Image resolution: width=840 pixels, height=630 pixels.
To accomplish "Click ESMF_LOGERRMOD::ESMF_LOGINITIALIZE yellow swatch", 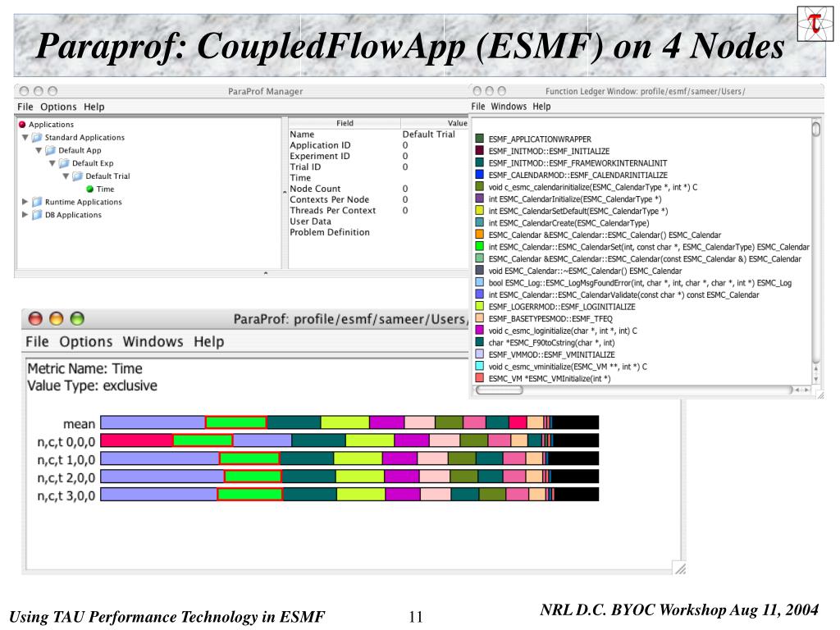I will click(479, 307).
